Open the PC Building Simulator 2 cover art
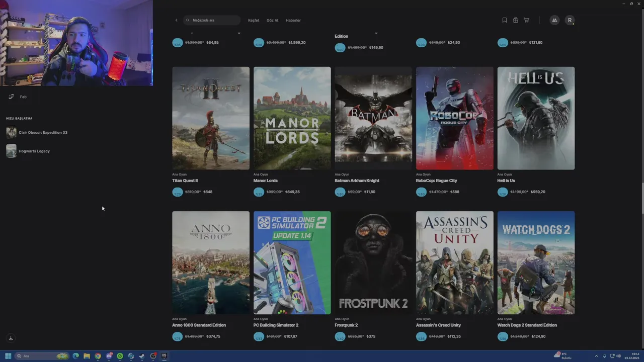Viewport: 644px width, 362px height. [x=292, y=263]
